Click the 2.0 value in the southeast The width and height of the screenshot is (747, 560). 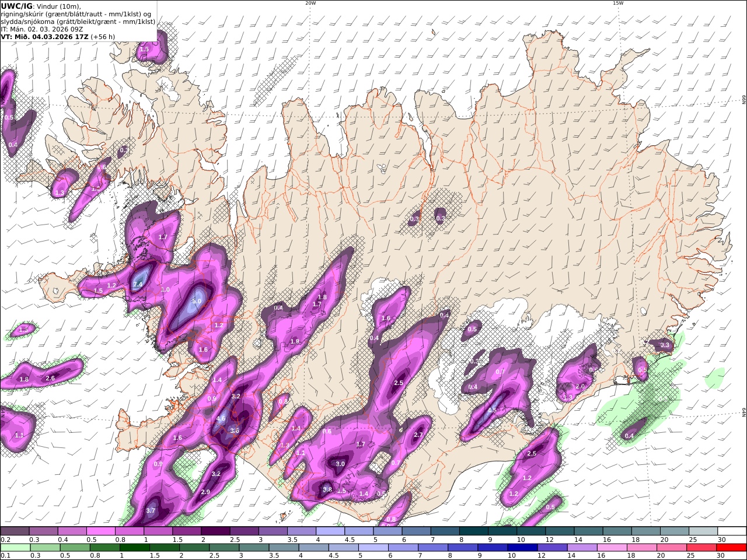click(580, 387)
